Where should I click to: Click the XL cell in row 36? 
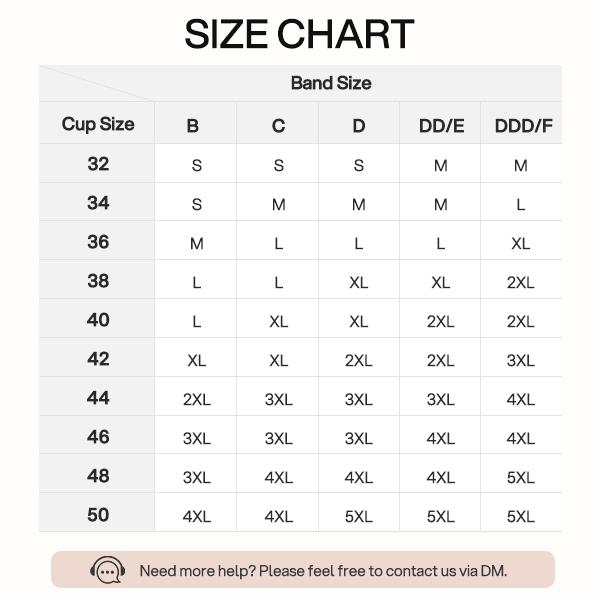(521, 244)
